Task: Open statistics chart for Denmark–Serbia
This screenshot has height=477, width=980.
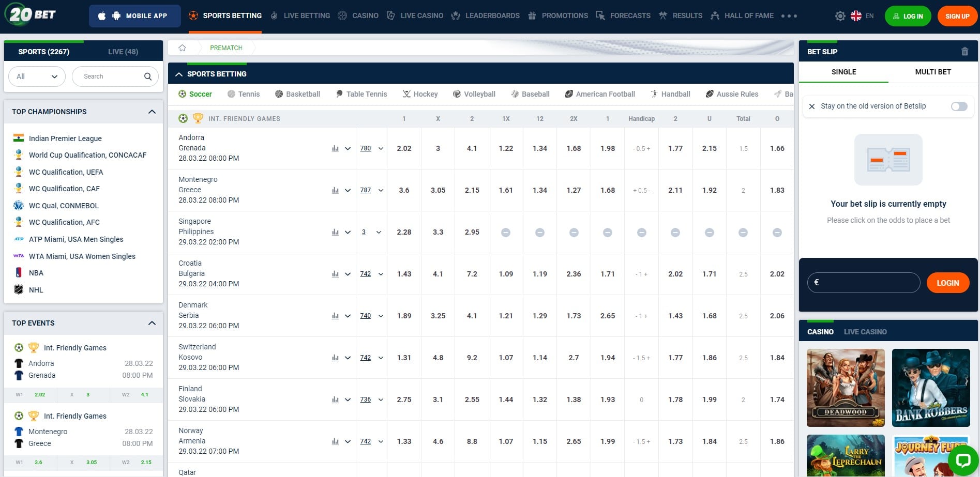Action: click(335, 316)
